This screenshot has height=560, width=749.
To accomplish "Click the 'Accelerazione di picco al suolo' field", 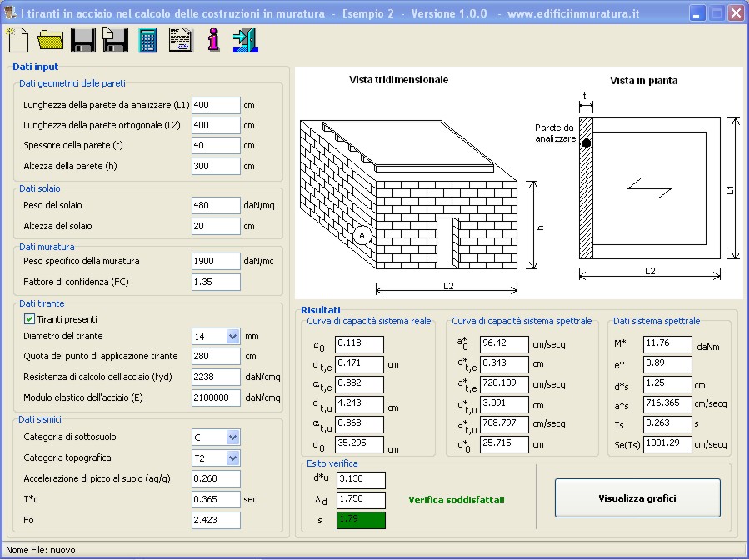I will pos(216,479).
